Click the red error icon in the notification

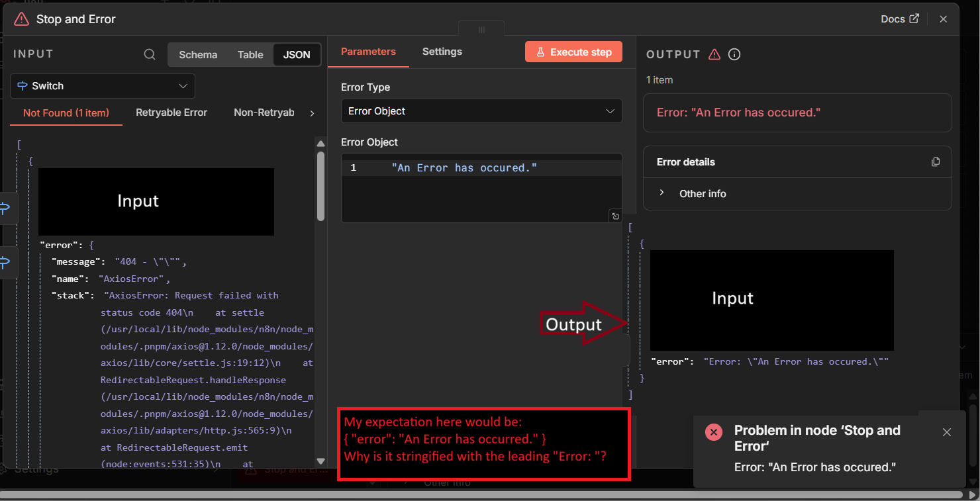tap(714, 432)
